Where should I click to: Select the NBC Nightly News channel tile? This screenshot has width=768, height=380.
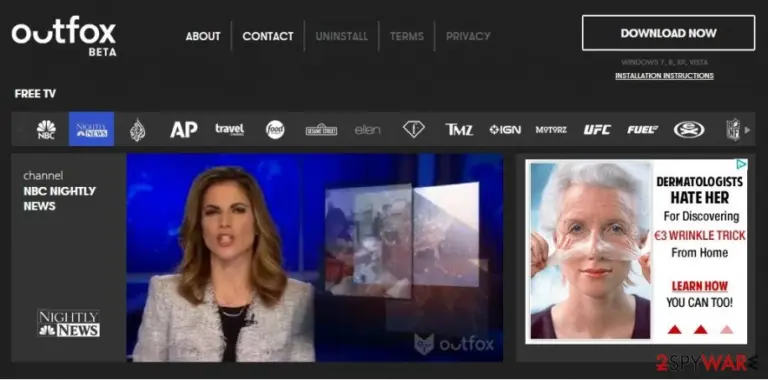92,129
